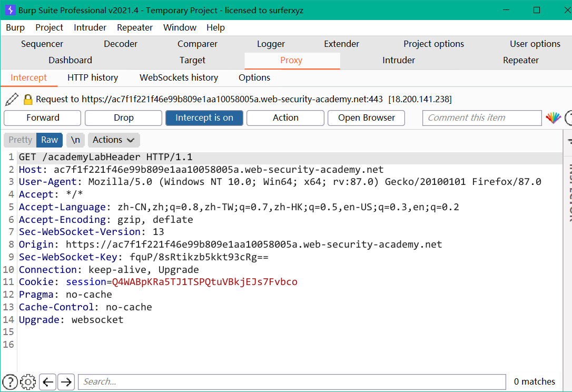This screenshot has height=392, width=572.
Task: Open the Burp menu
Action: coord(15,28)
